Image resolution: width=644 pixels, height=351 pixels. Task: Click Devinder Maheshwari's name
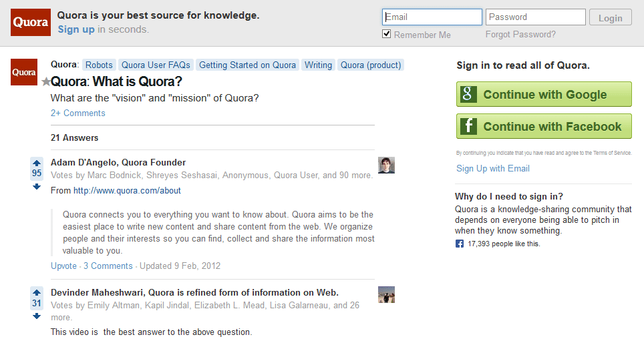tap(98, 292)
